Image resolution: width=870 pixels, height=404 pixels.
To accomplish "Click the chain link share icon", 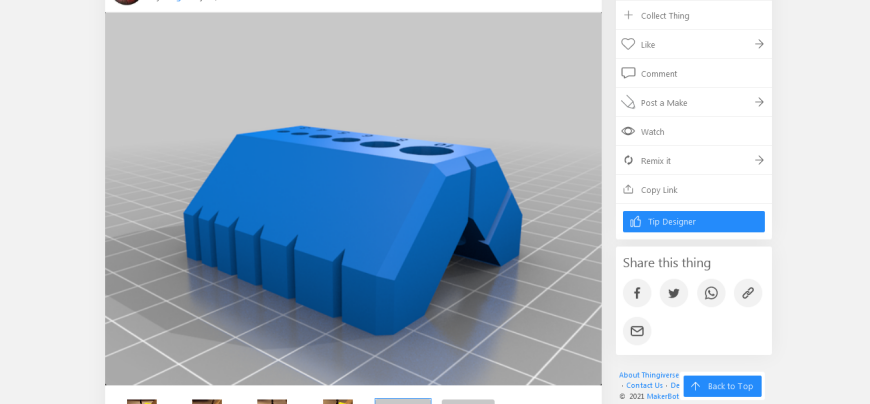I will pos(748,293).
